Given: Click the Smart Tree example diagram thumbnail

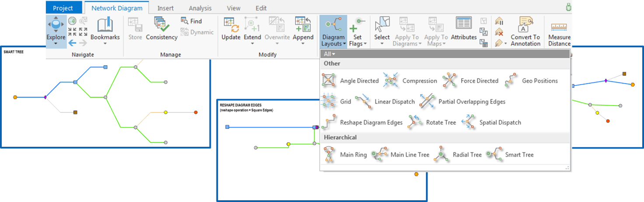Looking at the screenshot, I should [x=105, y=96].
